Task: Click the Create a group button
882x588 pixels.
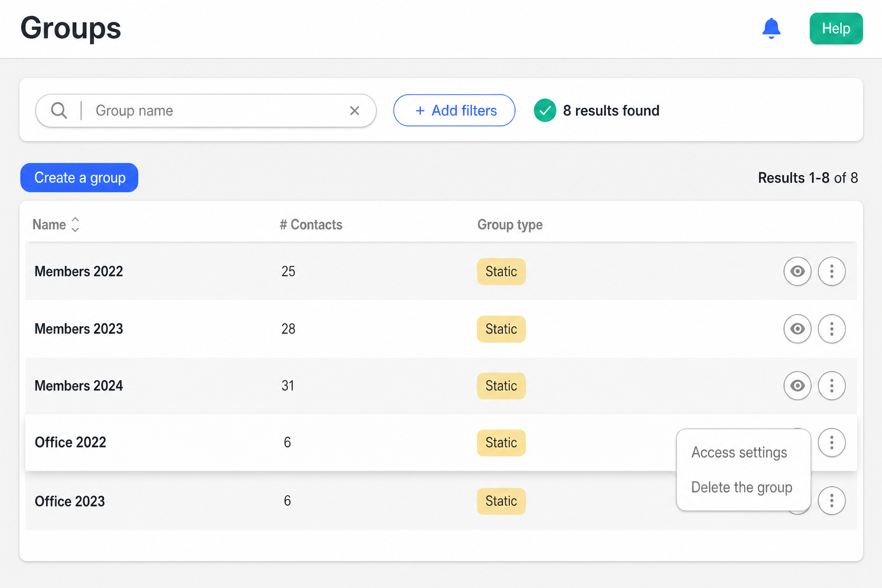Action: pos(79,177)
